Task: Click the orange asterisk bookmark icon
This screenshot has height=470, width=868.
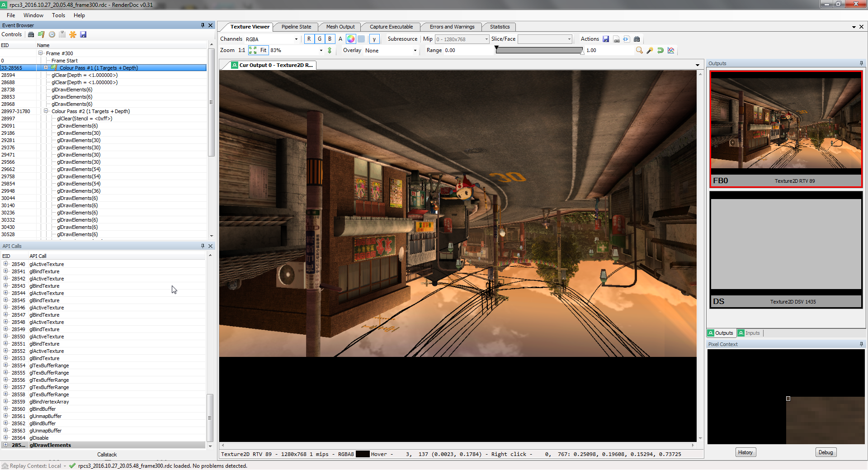Action: 72,34
